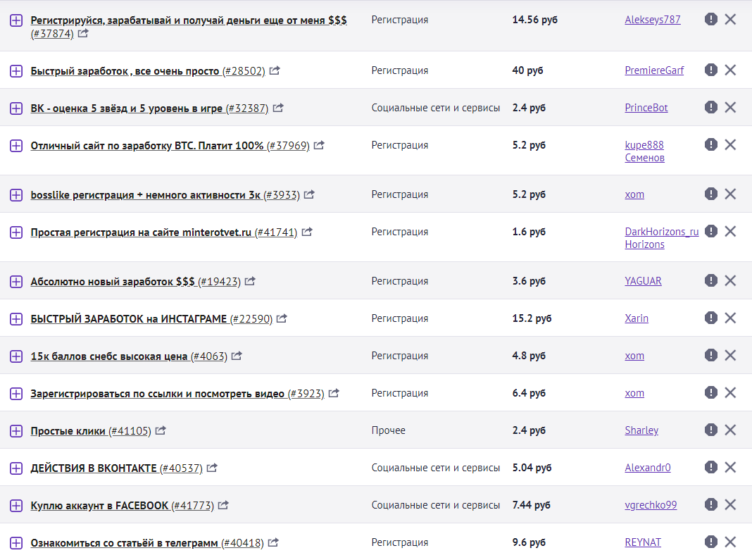The width and height of the screenshot is (752, 560).
Task: Open DarkHorizons_ru user profile link
Action: click(x=661, y=238)
